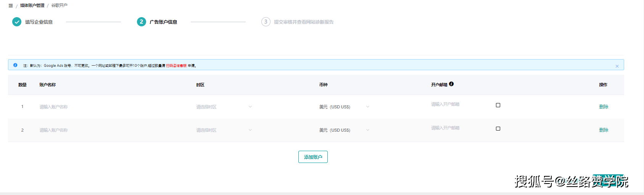644x195 pixels.
Task: Click the blue info icon in notice banner
Action: click(x=15, y=65)
